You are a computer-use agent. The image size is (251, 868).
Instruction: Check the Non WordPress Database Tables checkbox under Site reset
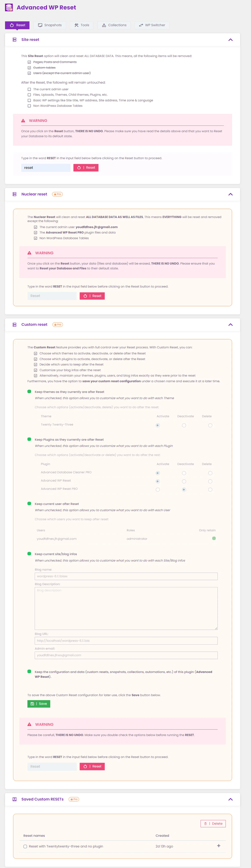click(x=29, y=106)
